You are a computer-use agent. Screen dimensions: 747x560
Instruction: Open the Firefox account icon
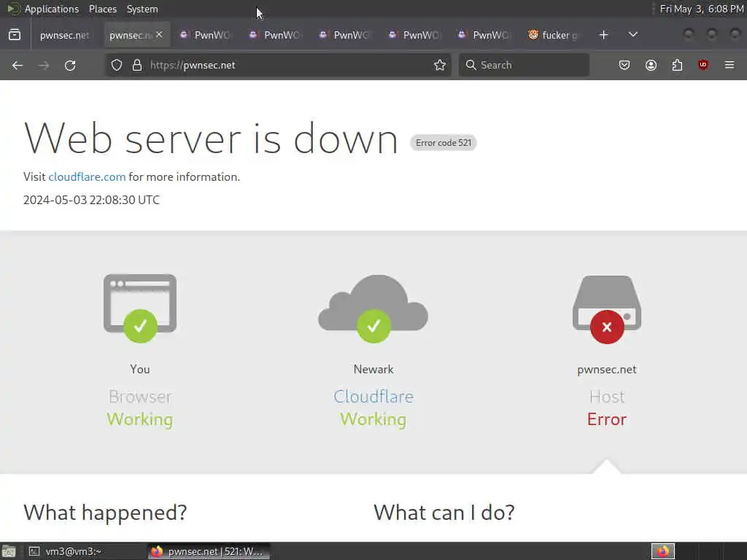click(x=651, y=65)
